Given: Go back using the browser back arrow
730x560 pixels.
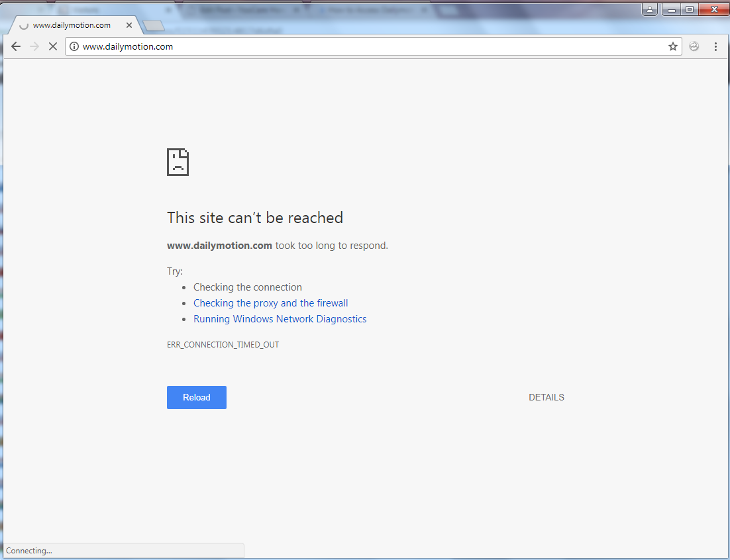Looking at the screenshot, I should [16, 46].
